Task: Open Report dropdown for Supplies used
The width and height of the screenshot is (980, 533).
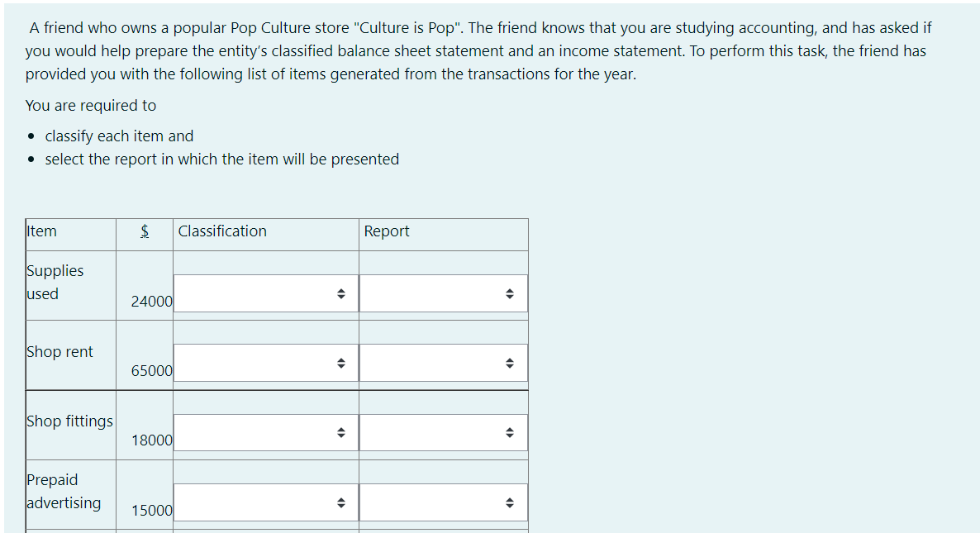Action: tap(443, 293)
